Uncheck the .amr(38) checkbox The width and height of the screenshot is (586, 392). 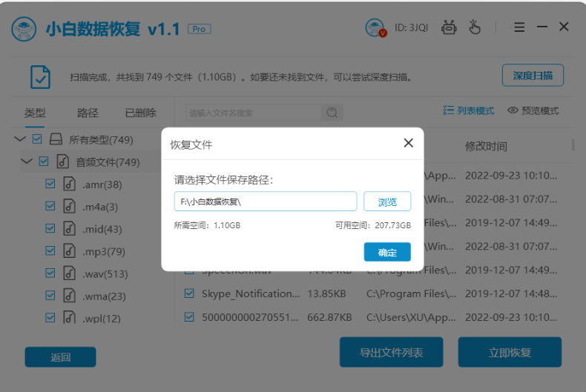point(50,184)
